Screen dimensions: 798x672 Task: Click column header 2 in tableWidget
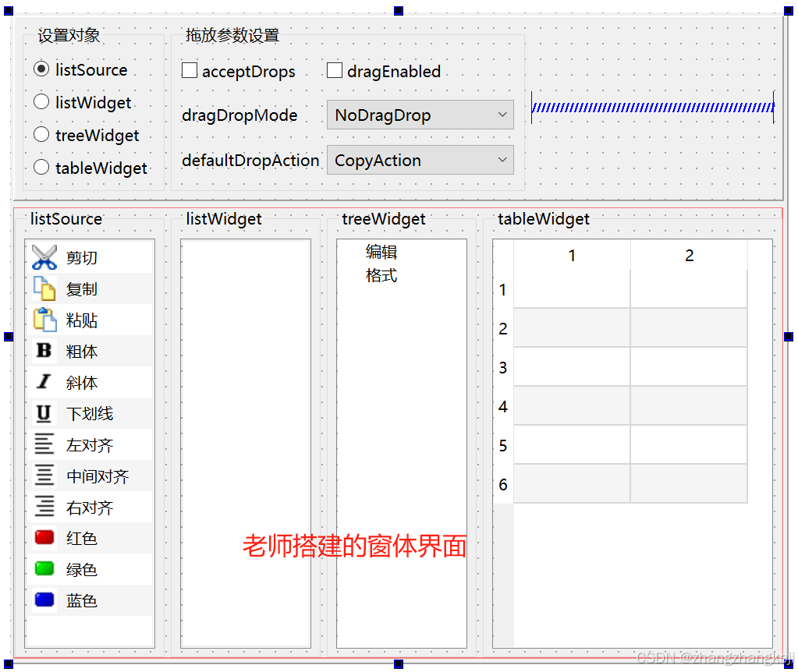(689, 255)
